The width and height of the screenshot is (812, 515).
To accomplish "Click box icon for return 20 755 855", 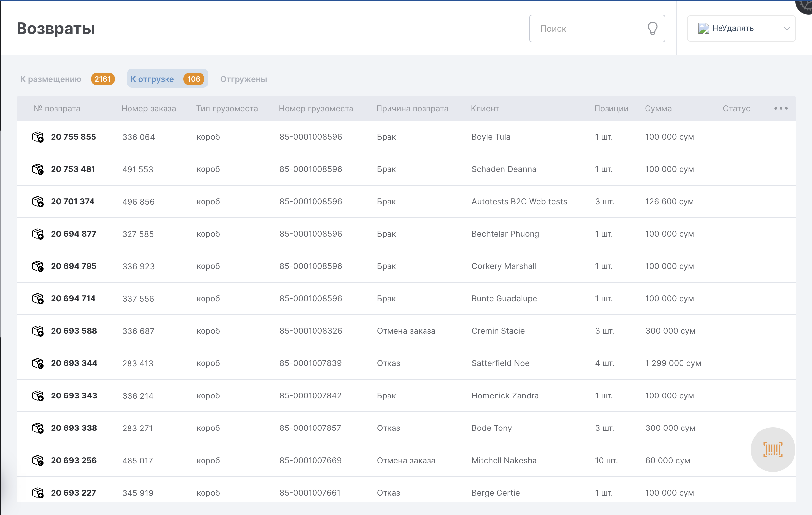I will [x=38, y=137].
